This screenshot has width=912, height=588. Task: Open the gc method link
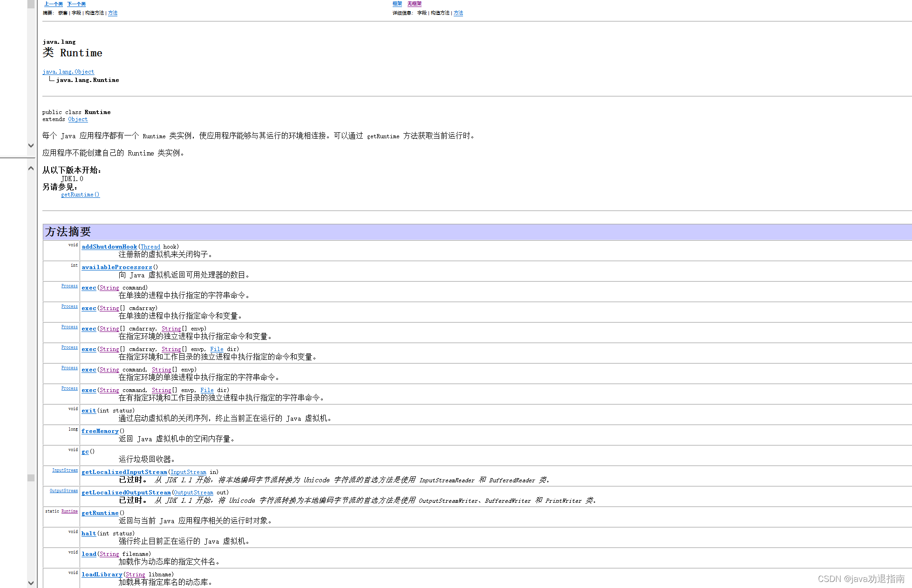point(85,452)
